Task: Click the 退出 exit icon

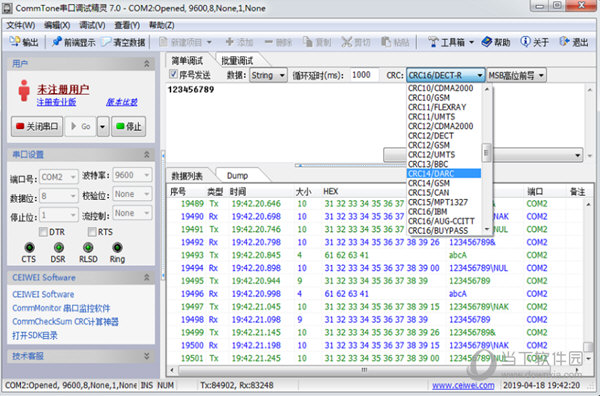Action: click(x=564, y=41)
